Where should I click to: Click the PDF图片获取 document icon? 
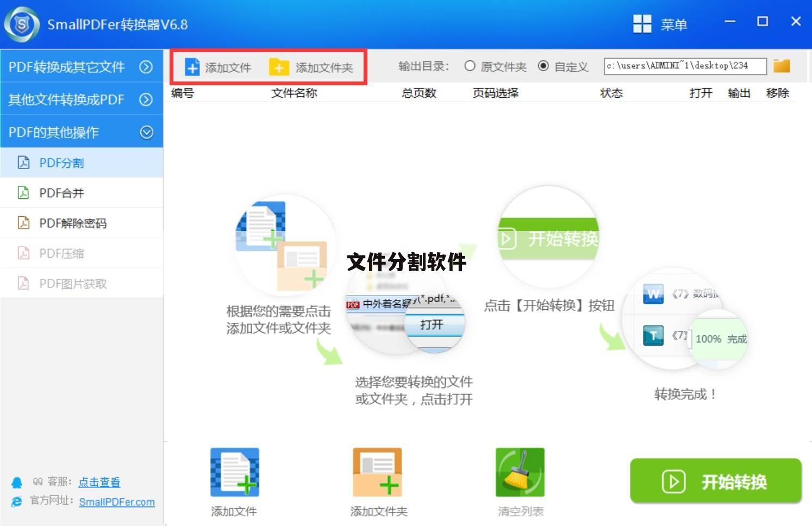coord(23,283)
